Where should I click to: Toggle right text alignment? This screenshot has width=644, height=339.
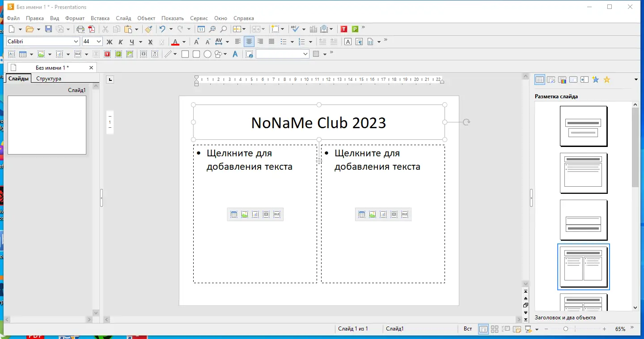(x=260, y=42)
